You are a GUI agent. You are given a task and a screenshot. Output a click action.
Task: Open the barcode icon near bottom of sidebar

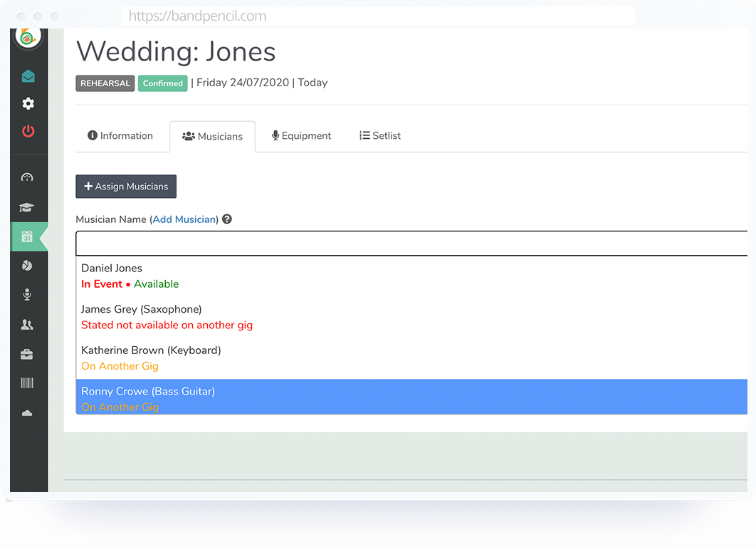click(x=28, y=383)
